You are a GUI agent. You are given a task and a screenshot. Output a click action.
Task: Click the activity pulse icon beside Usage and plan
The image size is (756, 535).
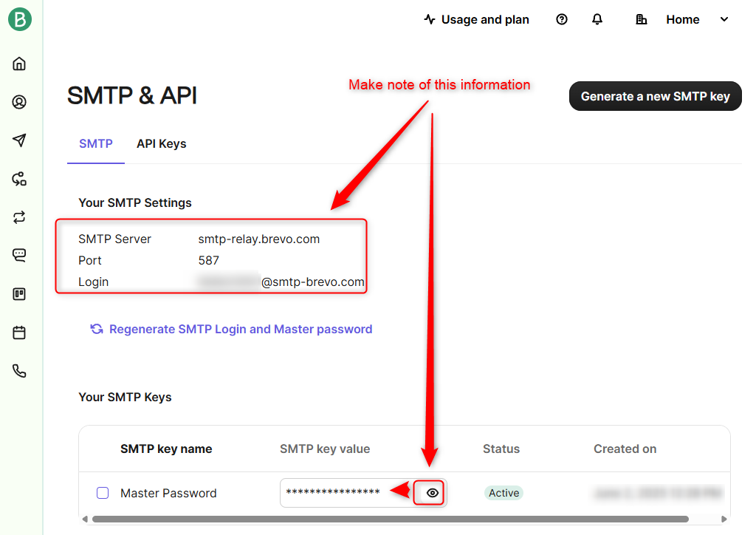(430, 19)
